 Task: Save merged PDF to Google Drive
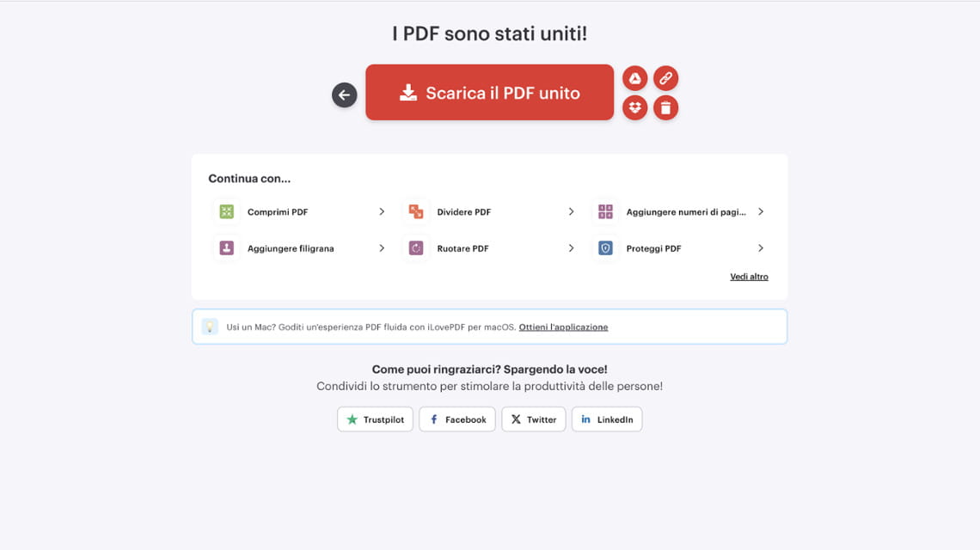coord(634,78)
